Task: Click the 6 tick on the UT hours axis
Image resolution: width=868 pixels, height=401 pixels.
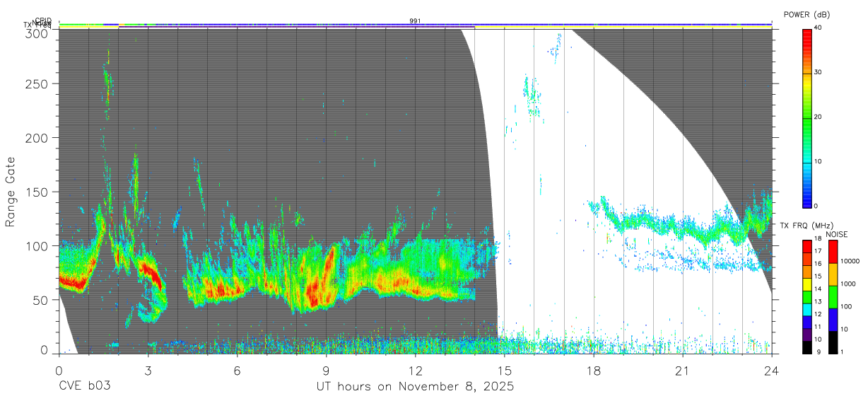Action: click(237, 370)
